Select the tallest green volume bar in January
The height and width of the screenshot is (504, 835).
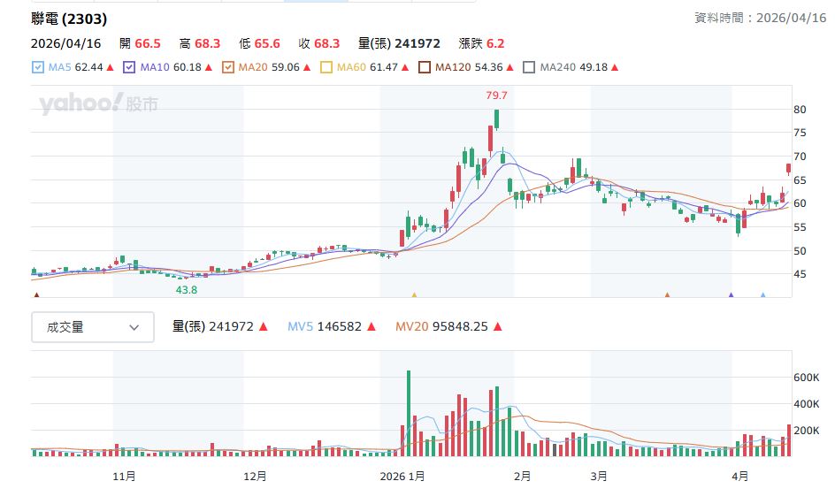(x=409, y=413)
